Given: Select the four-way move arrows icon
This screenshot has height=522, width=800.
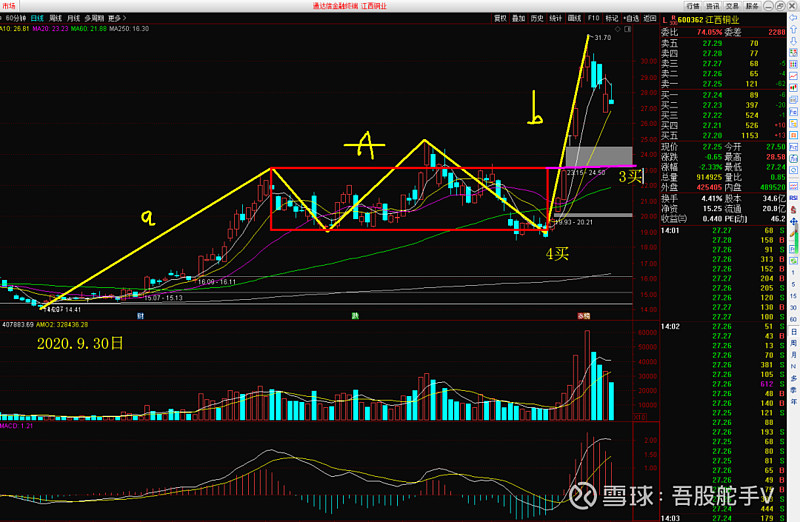Looking at the screenshot, I should (793, 221).
